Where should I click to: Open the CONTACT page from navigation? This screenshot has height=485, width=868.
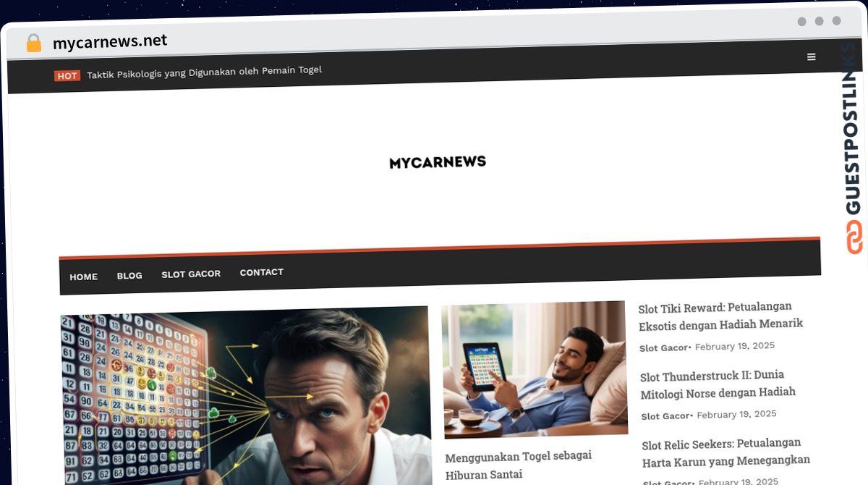(262, 272)
